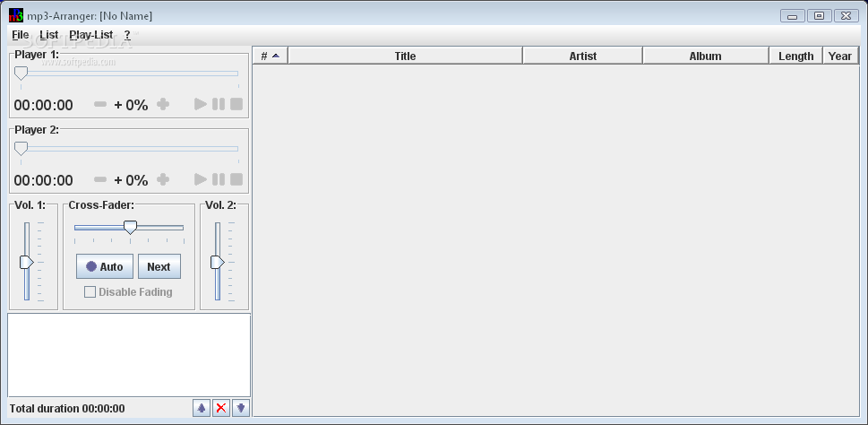
Task: Increase Player 1 tempo with the plus icon
Action: (163, 104)
